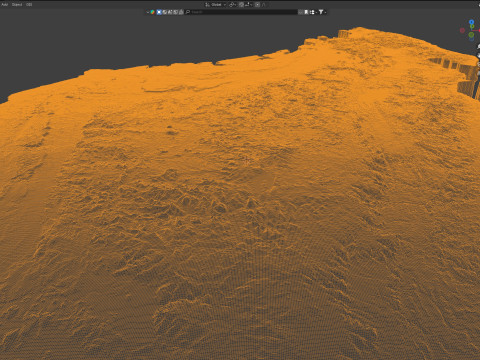Screen dimensions: 480x360
Task: Open the snapping options dropdown
Action: [249, 5]
